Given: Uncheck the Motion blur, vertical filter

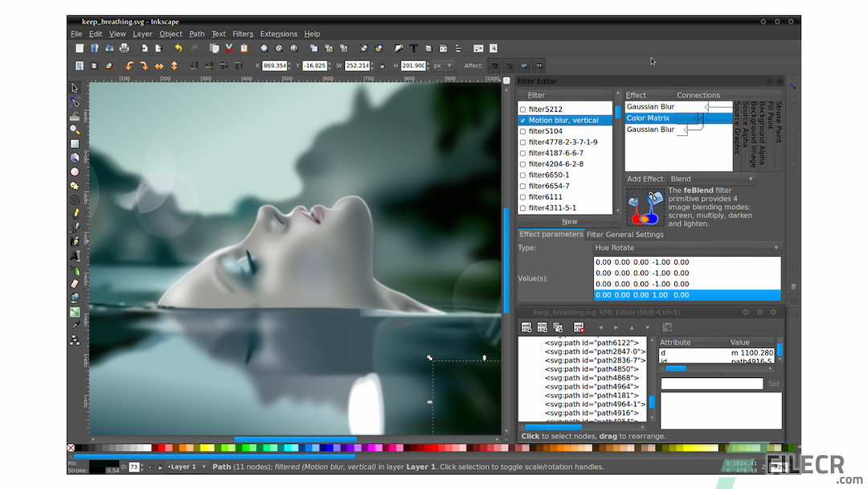Looking at the screenshot, I should point(523,119).
